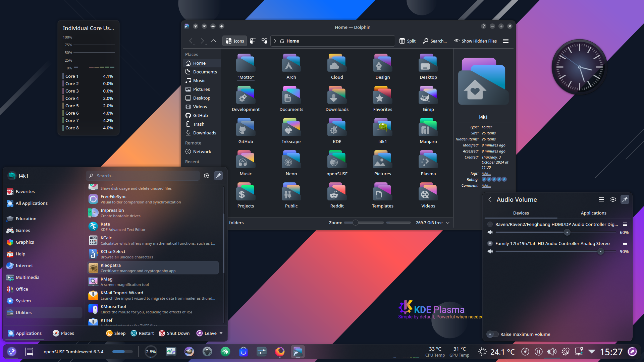
Task: Select the Plasma folder
Action: 428,163
